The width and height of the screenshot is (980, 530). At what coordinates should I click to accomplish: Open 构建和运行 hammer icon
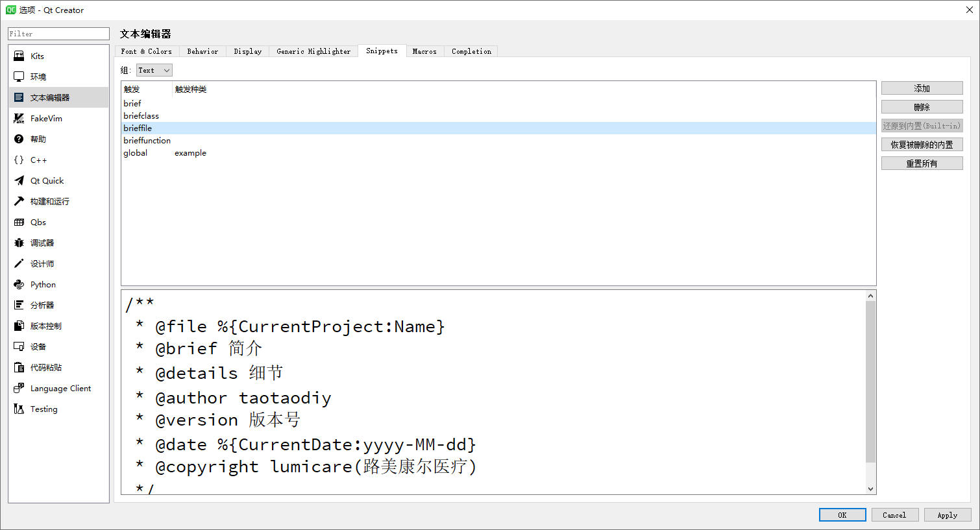[19, 201]
